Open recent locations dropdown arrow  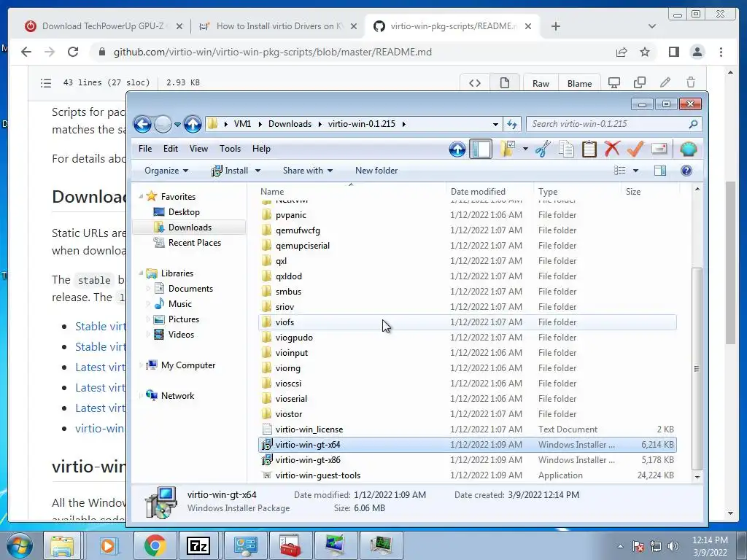177,124
